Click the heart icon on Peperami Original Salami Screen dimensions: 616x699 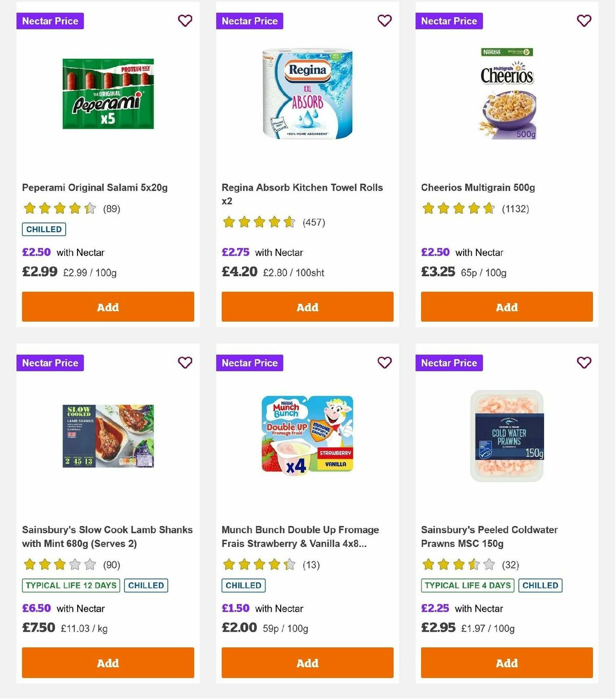point(185,21)
